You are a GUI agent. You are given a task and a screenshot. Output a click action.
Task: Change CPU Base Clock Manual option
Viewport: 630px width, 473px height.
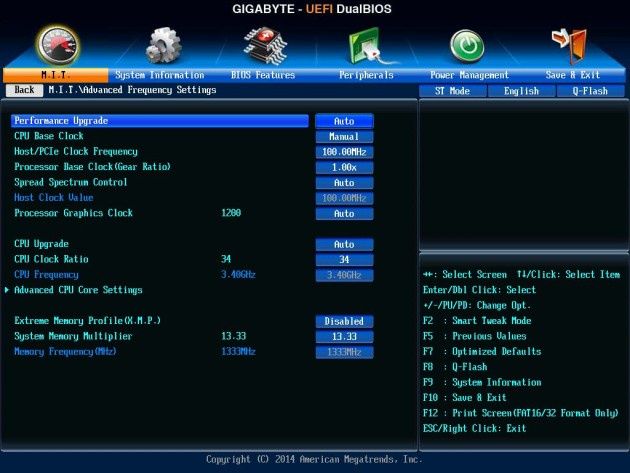point(344,137)
